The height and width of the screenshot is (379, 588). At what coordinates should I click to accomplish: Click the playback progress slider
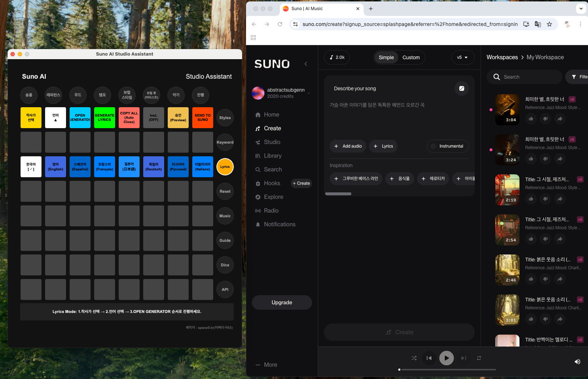448,370
